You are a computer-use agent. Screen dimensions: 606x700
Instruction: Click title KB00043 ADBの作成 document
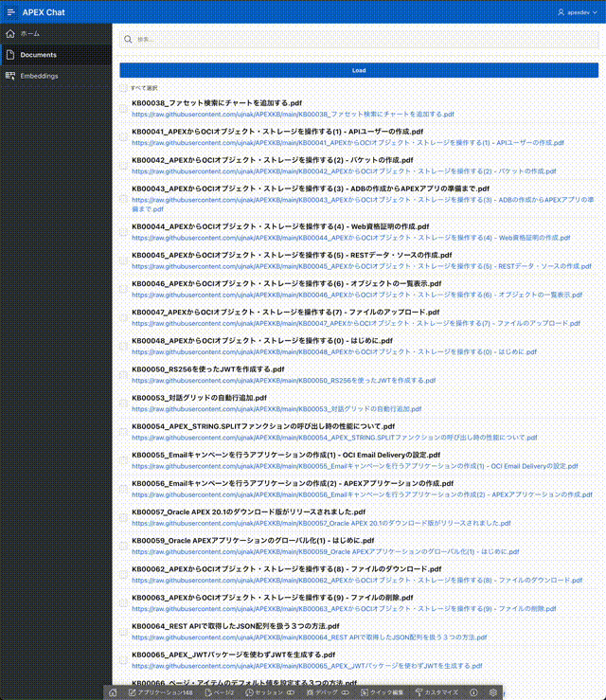click(x=311, y=188)
